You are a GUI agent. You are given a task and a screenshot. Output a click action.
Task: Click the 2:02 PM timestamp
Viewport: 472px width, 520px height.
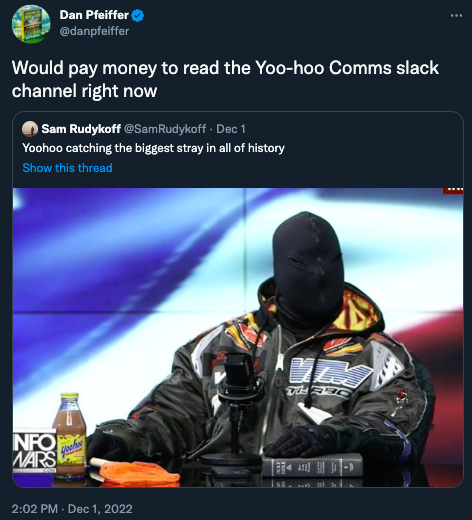coord(35,509)
